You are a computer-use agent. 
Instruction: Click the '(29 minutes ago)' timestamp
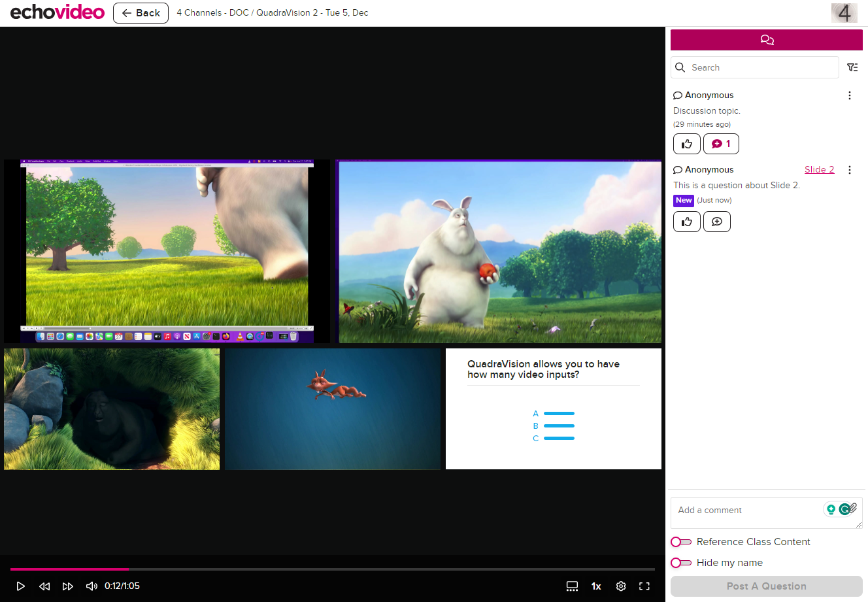pyautogui.click(x=702, y=124)
